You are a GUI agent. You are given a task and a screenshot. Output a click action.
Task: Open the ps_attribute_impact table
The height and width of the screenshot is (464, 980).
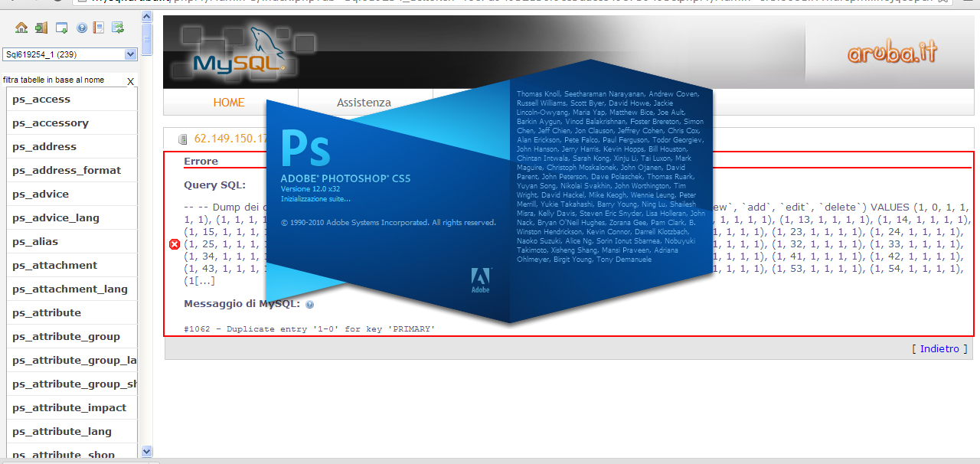tap(70, 408)
